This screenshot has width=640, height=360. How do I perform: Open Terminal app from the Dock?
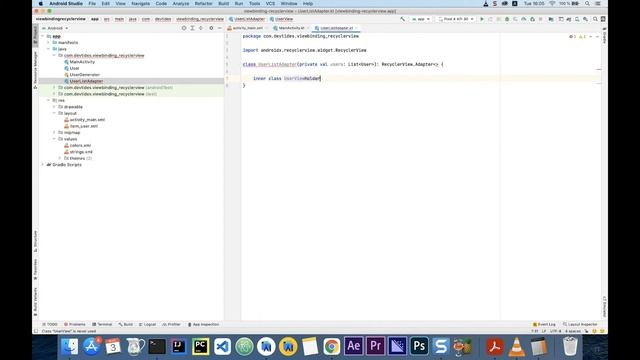pos(157,347)
